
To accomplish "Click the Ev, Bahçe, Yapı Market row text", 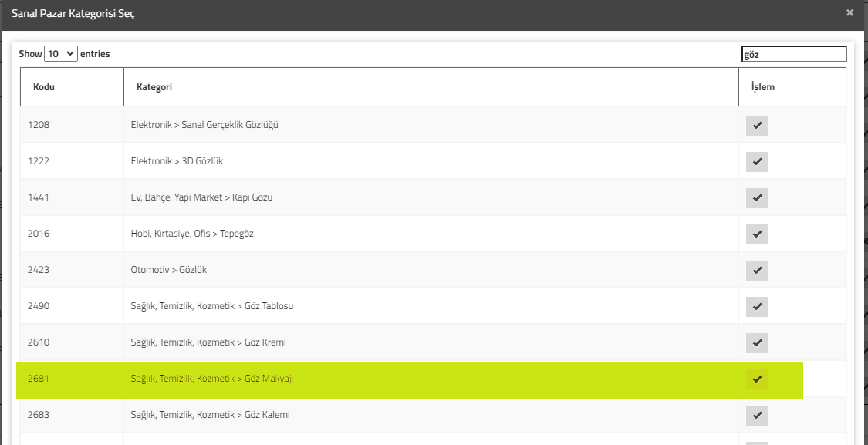I will point(202,197).
